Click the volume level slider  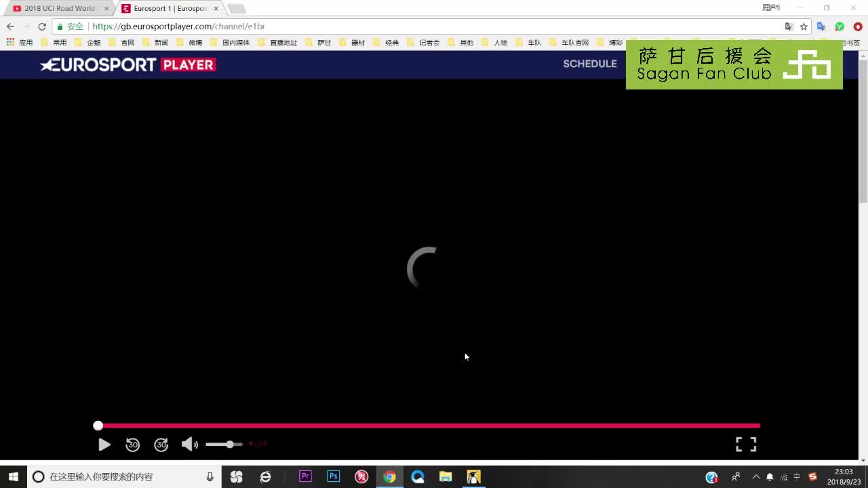(x=224, y=445)
